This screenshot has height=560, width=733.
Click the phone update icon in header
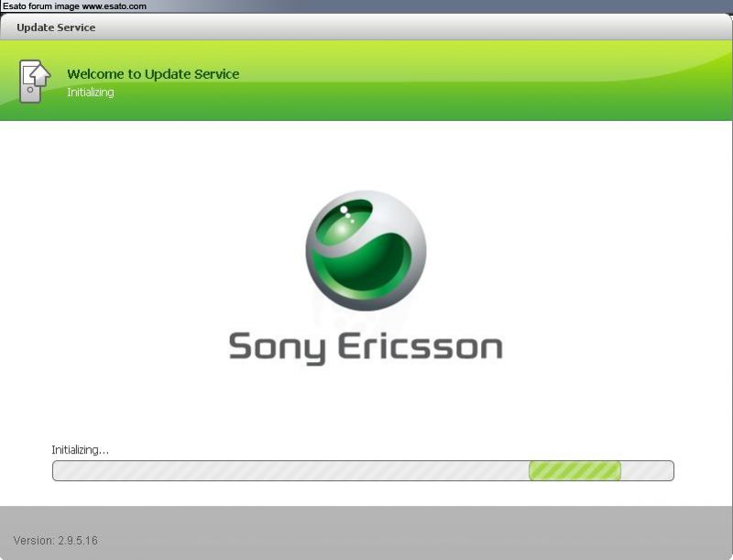click(35, 82)
